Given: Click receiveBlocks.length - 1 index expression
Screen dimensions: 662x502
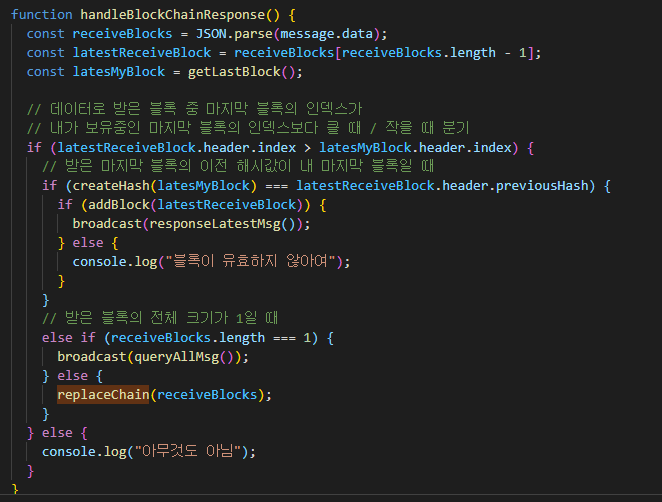Looking at the screenshot, I should (434, 53).
